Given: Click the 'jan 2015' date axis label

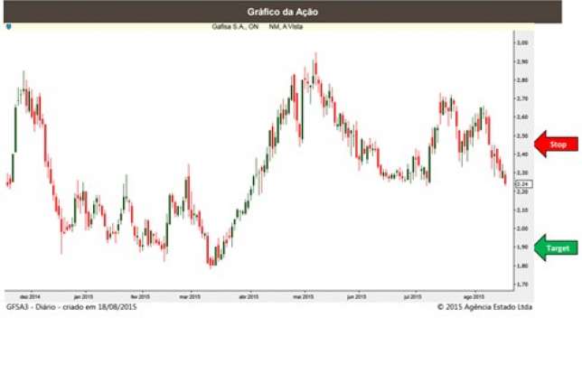Looking at the screenshot, I should (x=84, y=295).
